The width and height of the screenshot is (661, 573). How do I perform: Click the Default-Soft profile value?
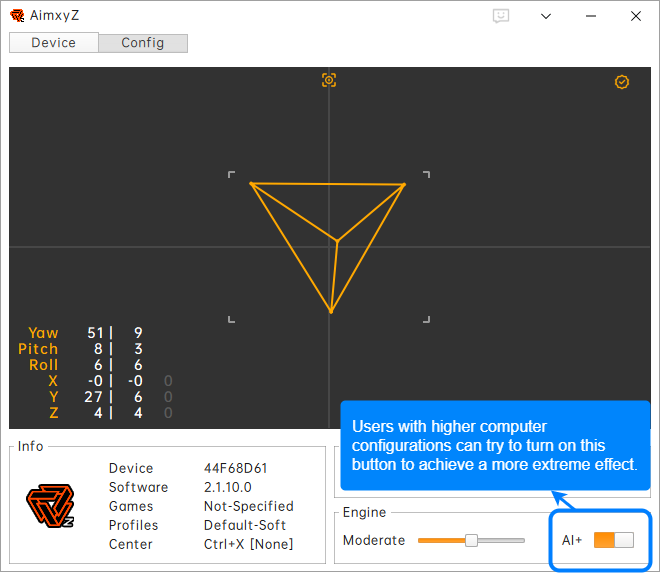click(x=244, y=525)
